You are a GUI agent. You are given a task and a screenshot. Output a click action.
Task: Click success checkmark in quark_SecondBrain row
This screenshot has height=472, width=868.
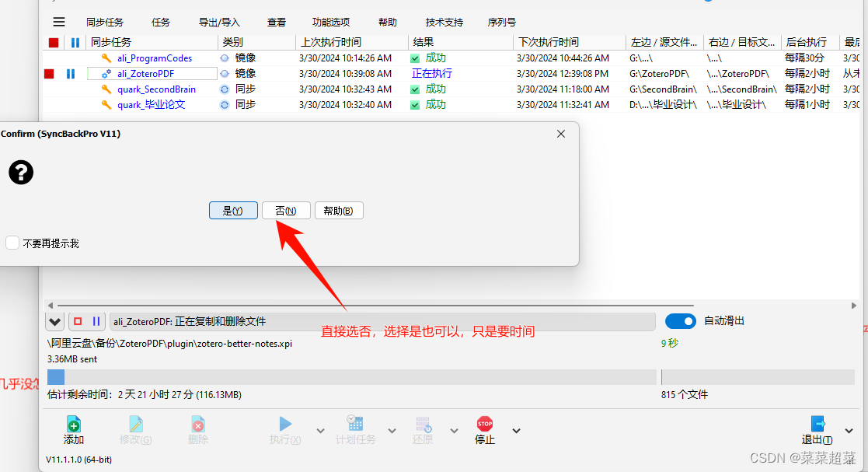pos(415,89)
